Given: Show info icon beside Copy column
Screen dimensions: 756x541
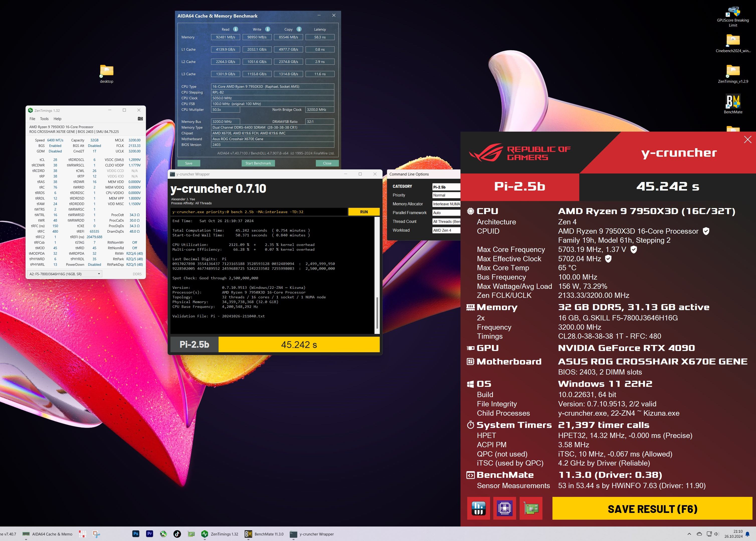Looking at the screenshot, I should [x=299, y=29].
